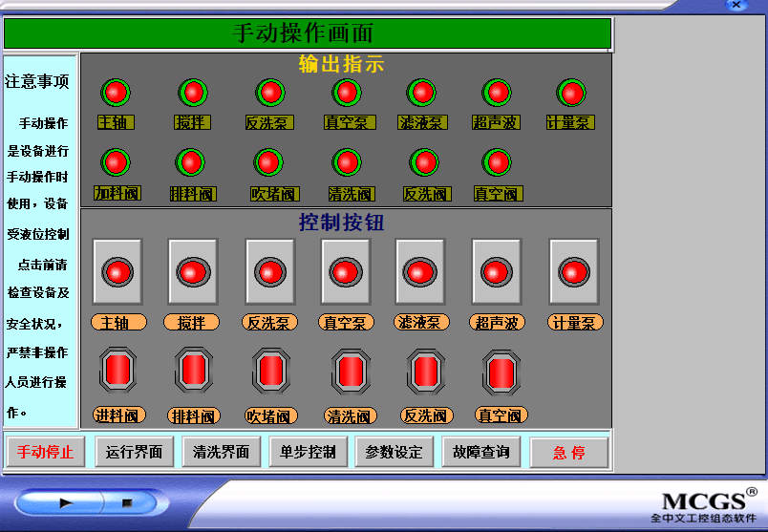Image resolution: width=768 pixels, height=532 pixels.
Task: Click the 真空阀 octagonal valve button
Action: (501, 371)
